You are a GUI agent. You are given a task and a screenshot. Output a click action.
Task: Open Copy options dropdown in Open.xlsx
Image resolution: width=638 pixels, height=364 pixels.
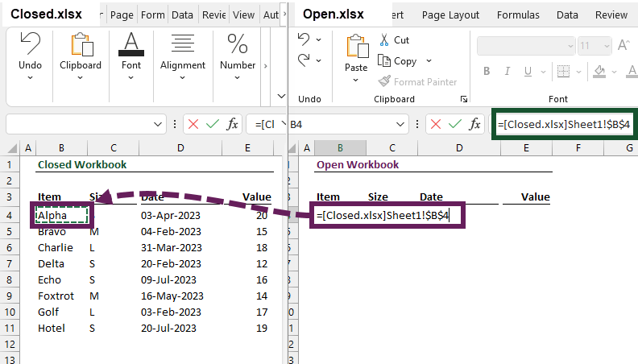[x=429, y=61]
